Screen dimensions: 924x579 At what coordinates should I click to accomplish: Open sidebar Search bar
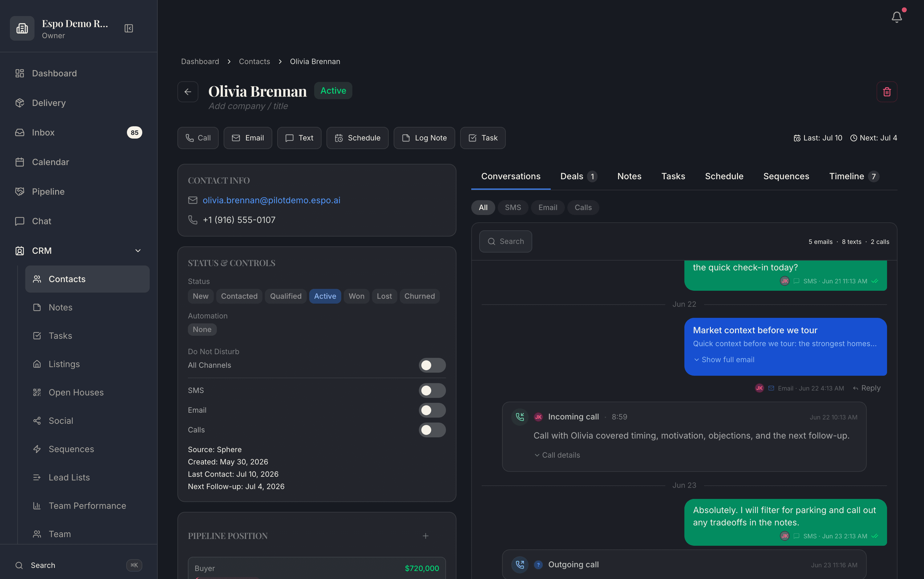point(79,565)
